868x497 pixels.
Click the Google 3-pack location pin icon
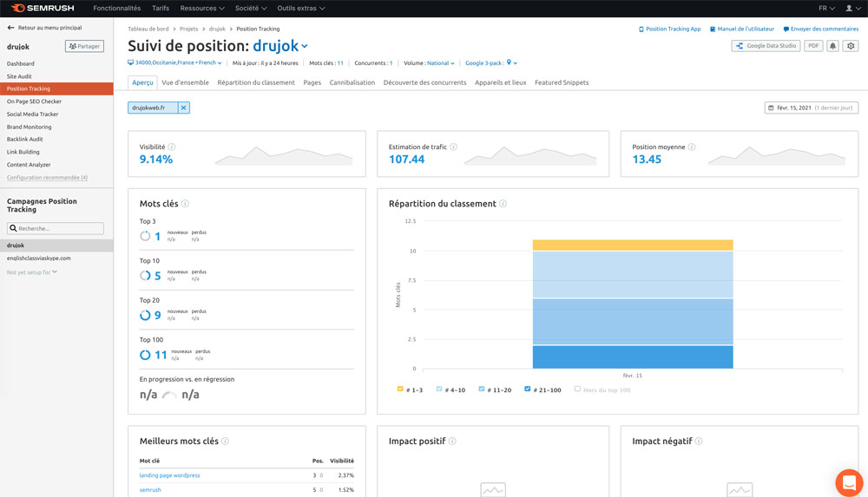[509, 62]
